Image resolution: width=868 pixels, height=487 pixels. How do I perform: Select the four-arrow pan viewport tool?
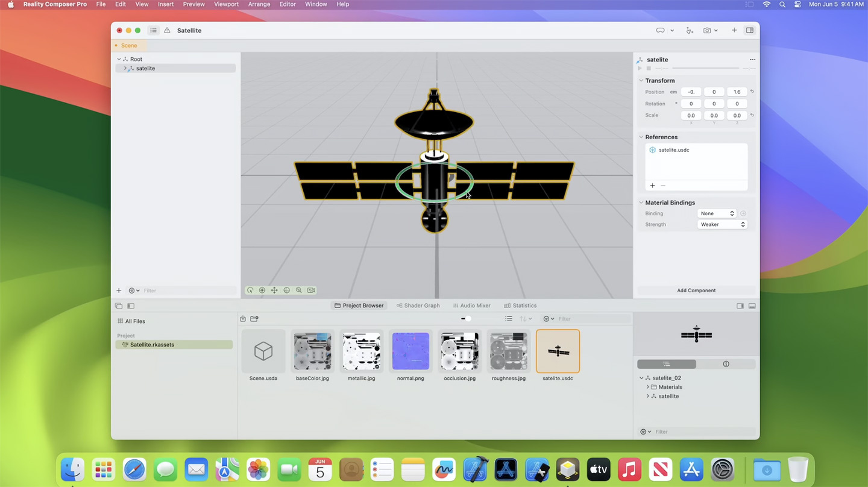coord(274,290)
